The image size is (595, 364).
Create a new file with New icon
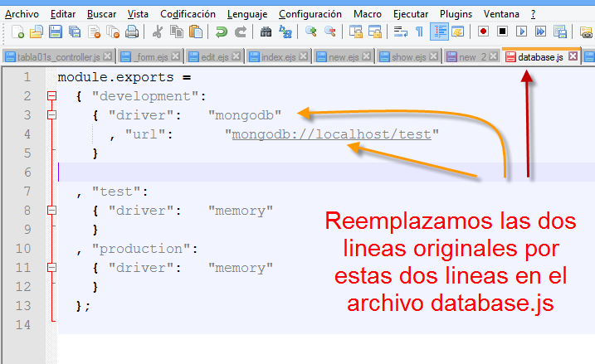[17, 32]
